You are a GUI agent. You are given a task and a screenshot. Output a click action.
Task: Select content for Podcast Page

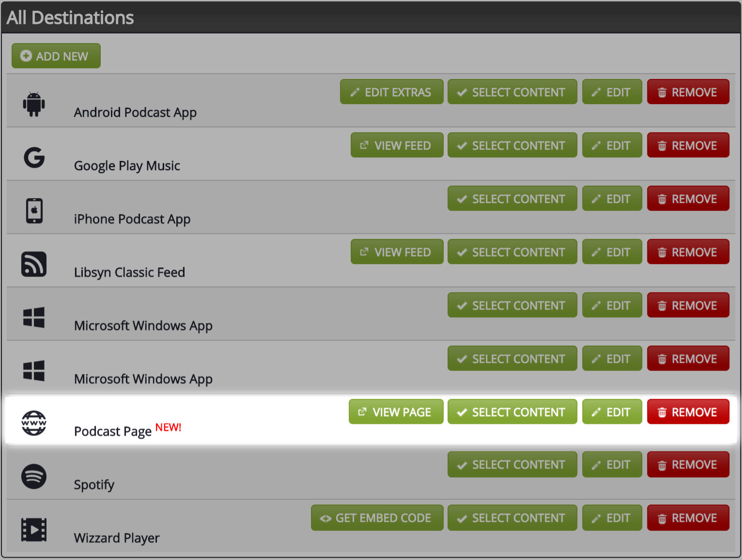[512, 411]
